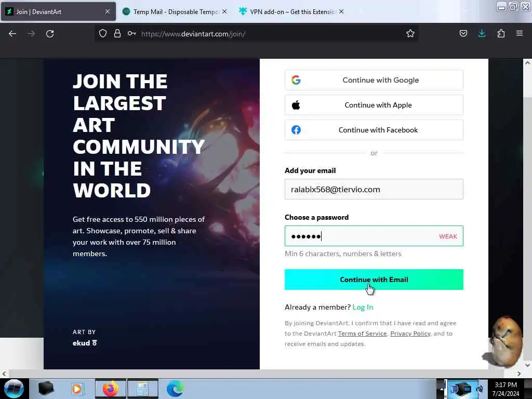Restore down the browser window

pos(513,6)
